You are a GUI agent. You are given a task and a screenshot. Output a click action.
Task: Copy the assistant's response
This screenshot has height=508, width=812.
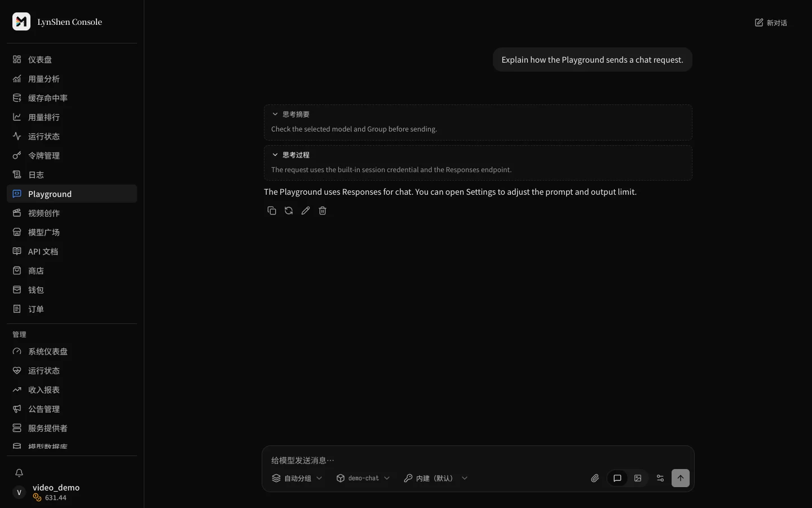(x=272, y=211)
